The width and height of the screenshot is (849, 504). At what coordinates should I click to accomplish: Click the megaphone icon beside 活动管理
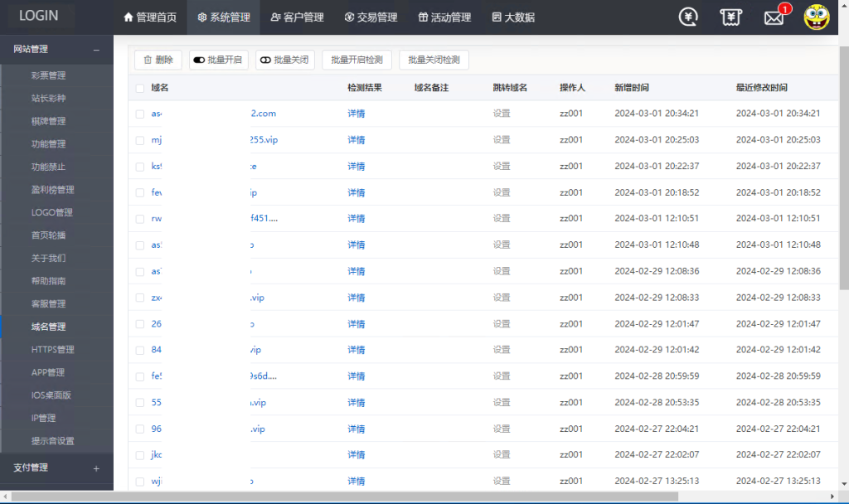(423, 17)
